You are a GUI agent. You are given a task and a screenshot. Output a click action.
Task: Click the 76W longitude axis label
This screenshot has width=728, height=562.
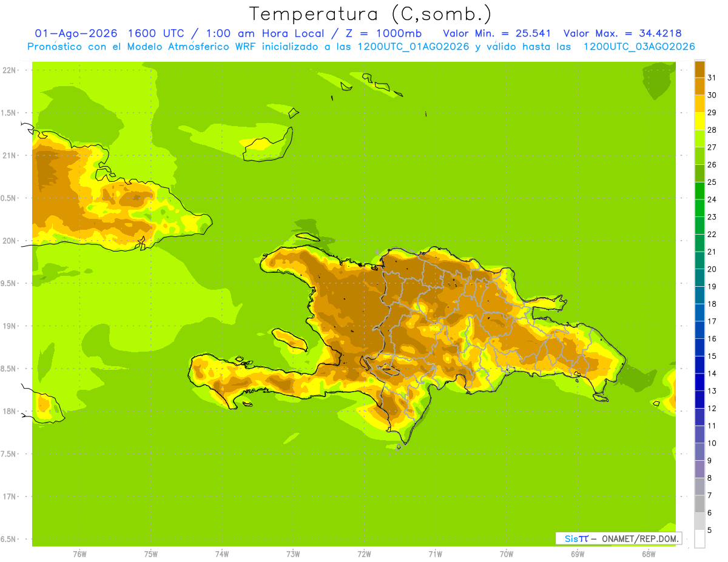[79, 554]
